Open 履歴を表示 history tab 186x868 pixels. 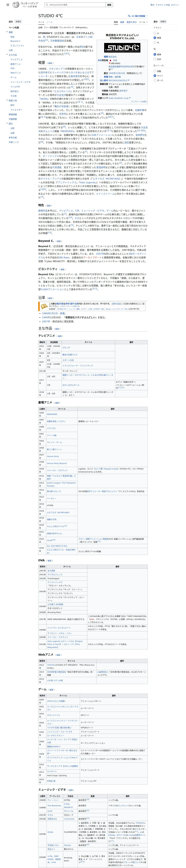click(132, 22)
